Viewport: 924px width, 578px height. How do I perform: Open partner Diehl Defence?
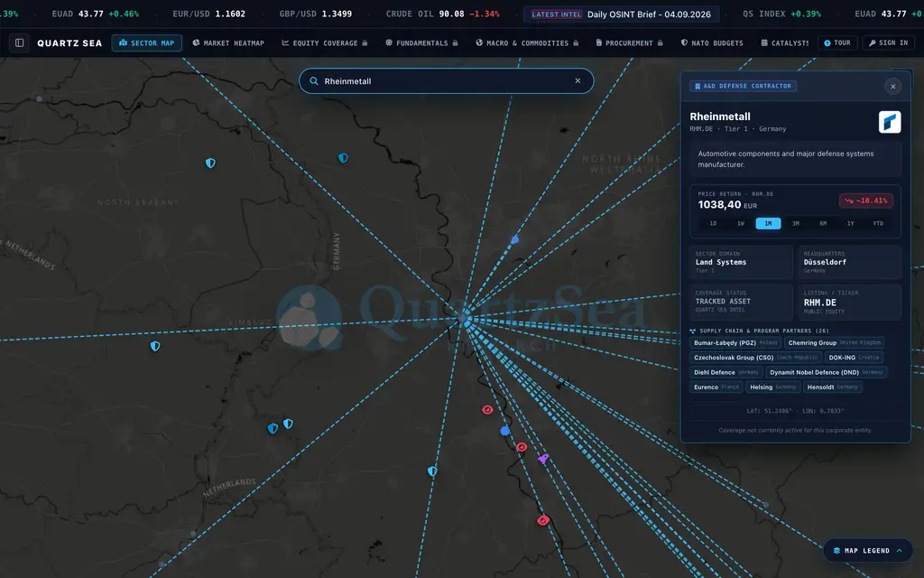coord(726,372)
